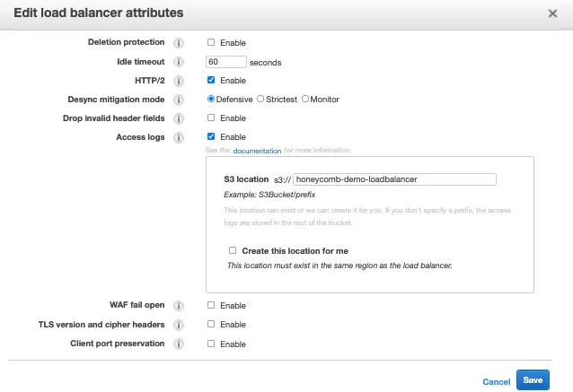Select the Strictest desync mode
The height and width of the screenshot is (392, 573).
[260, 100]
